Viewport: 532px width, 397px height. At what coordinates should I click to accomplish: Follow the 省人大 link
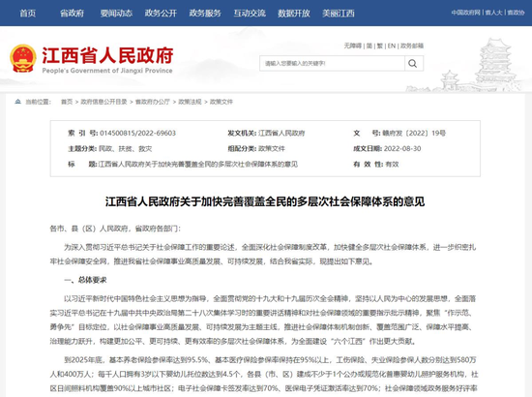pyautogui.click(x=493, y=13)
